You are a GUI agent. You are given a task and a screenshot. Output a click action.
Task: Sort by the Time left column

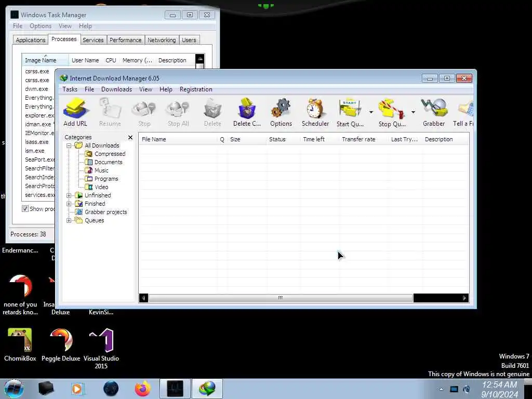click(x=320, y=139)
